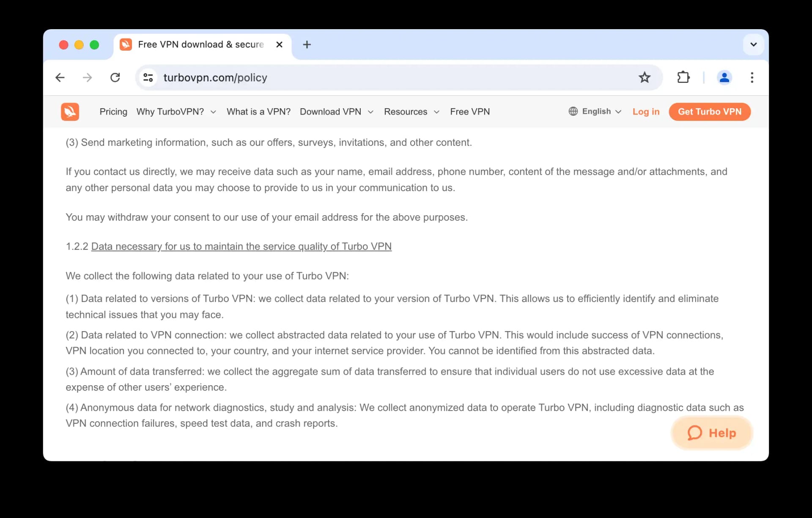Click the Chrome profile/account icon
This screenshot has width=812, height=518.
[724, 77]
